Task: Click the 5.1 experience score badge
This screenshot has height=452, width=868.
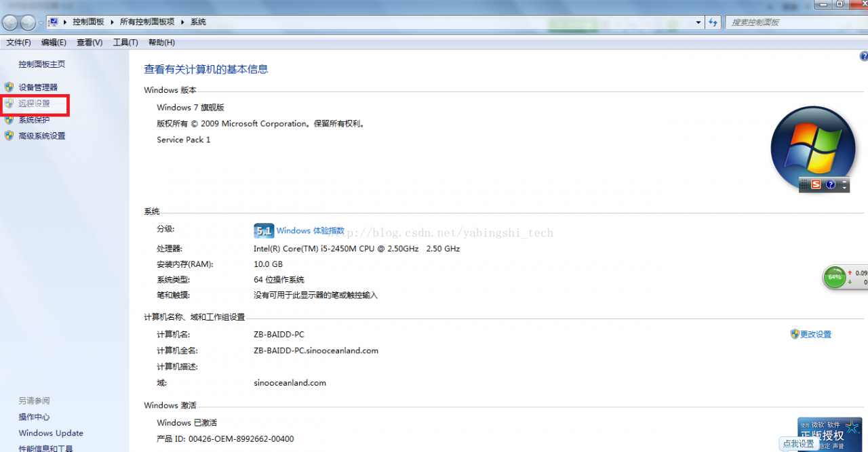Action: (x=263, y=231)
